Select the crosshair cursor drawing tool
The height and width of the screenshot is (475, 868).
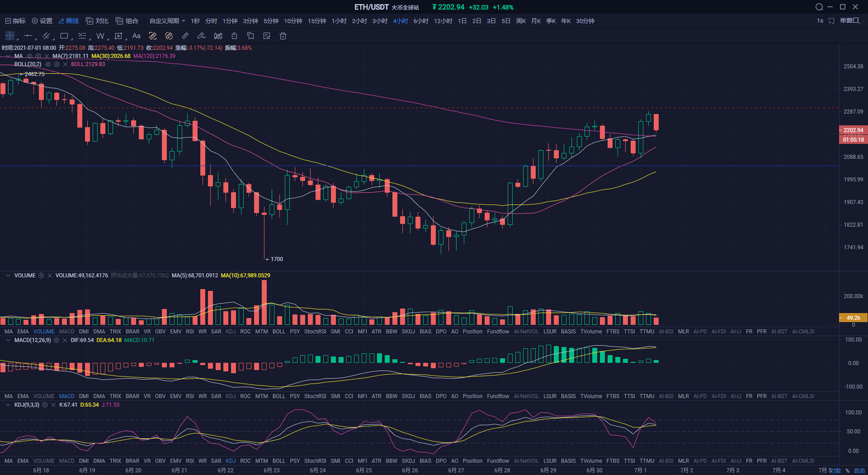pos(10,36)
